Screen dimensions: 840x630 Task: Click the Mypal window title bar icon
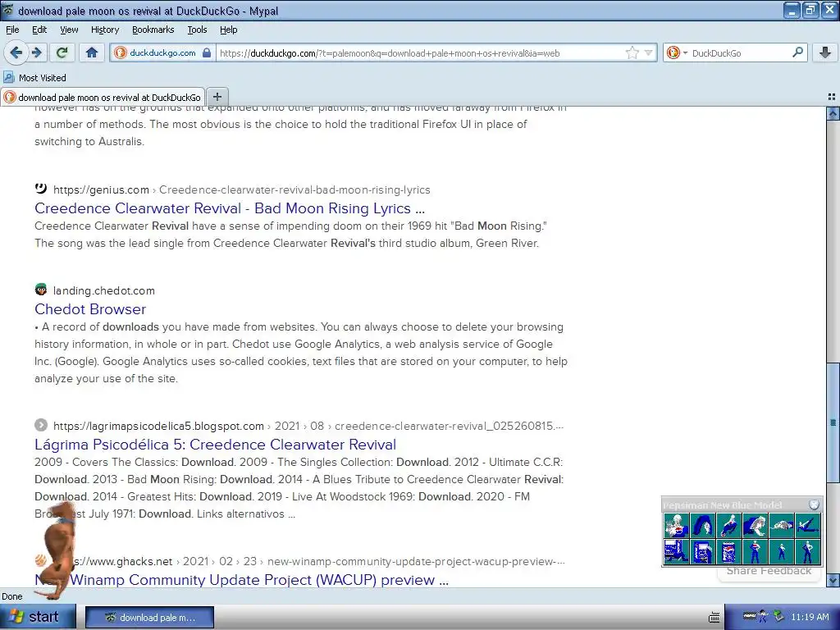coord(7,10)
